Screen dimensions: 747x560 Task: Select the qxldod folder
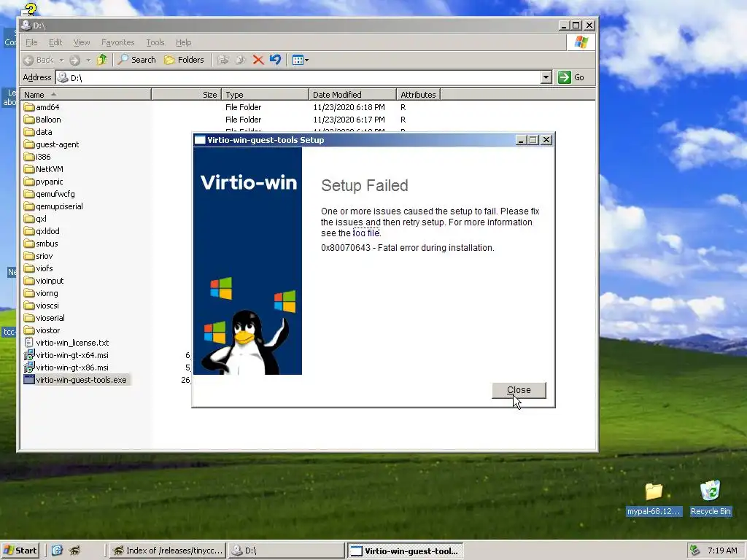pos(42,231)
